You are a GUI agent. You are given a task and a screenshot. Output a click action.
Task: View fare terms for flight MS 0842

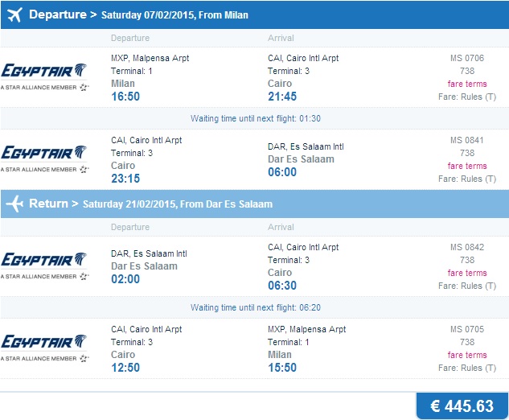click(467, 273)
